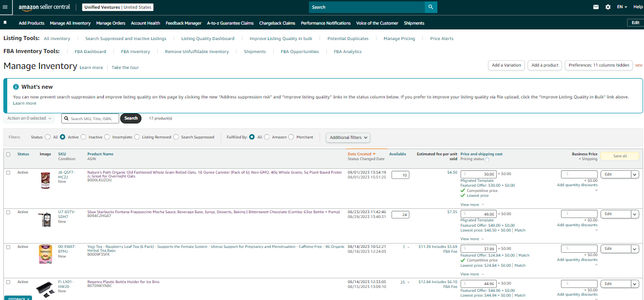Image resolution: width=644 pixels, height=300 pixels.
Task: Go to Manage Orders
Action: pos(111,23)
